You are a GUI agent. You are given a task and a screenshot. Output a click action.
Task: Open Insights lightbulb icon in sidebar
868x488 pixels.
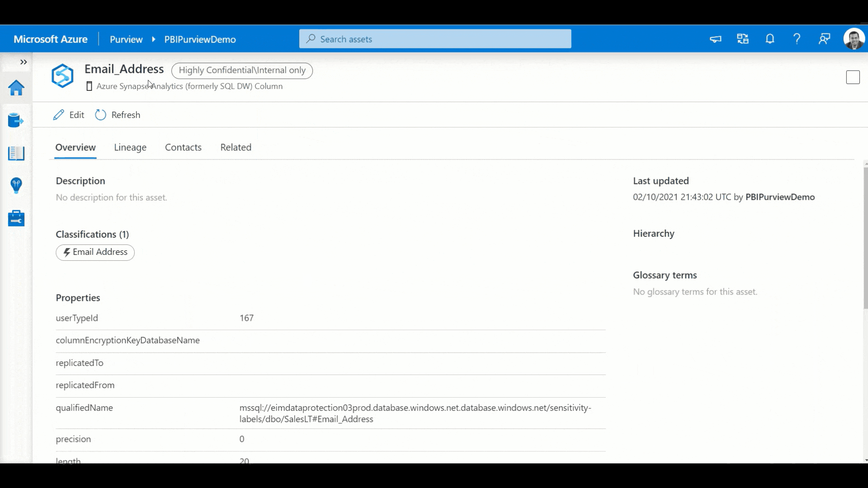16,185
